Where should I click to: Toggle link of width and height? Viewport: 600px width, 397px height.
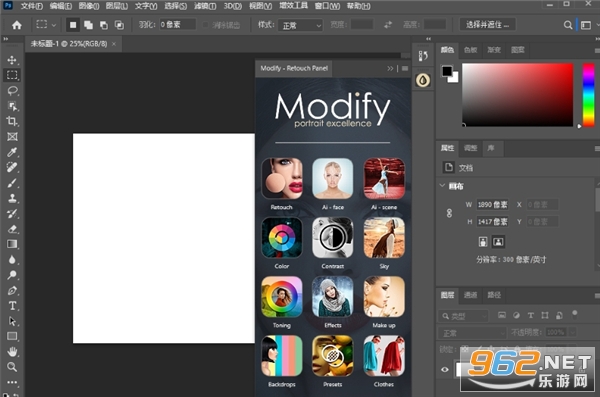(x=449, y=213)
